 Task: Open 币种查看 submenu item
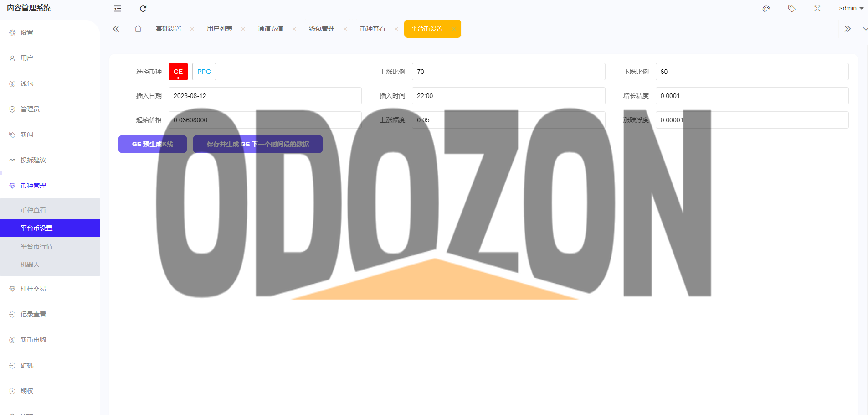(x=50, y=210)
